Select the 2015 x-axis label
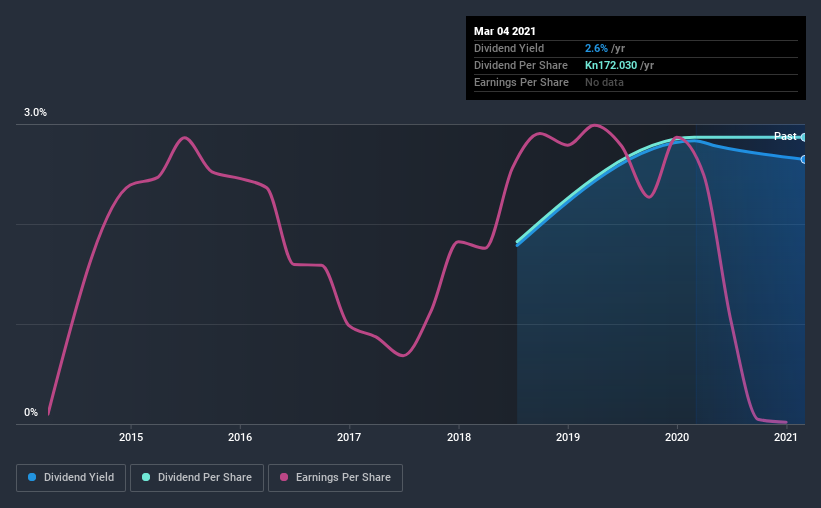The height and width of the screenshot is (508, 821). (131, 437)
